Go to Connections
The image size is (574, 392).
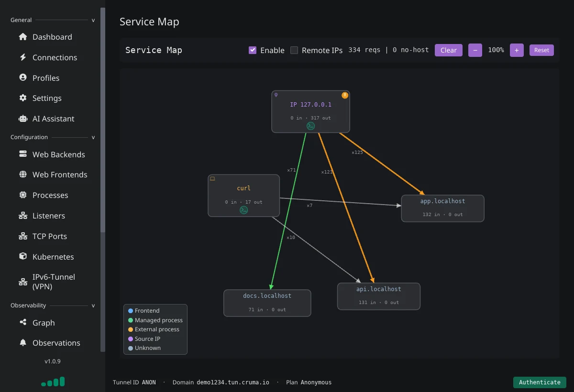(x=55, y=57)
